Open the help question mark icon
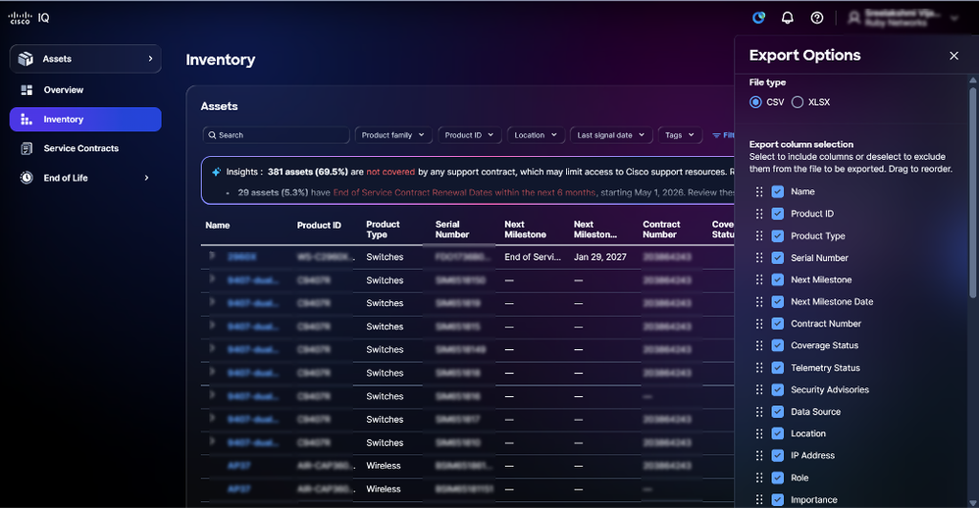The width and height of the screenshot is (980, 509). click(x=817, y=18)
